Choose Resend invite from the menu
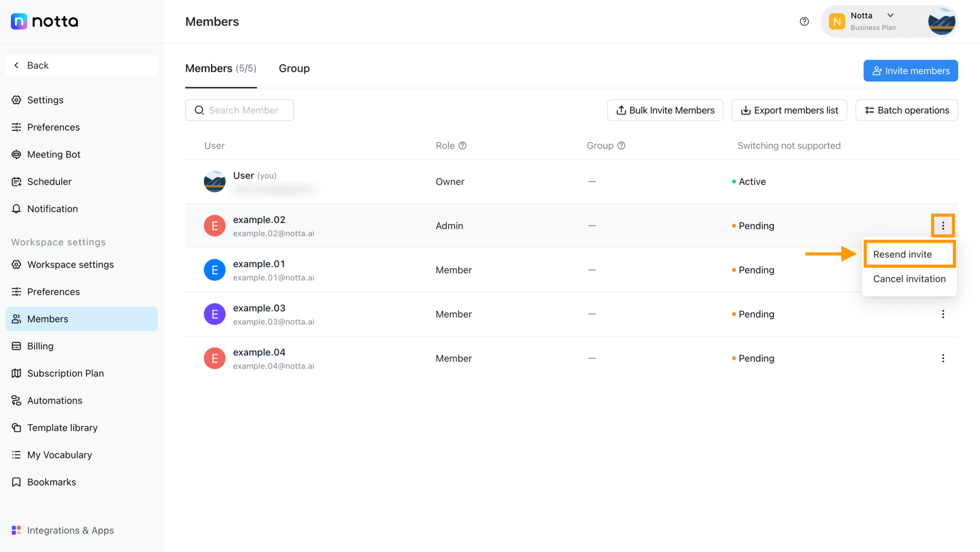This screenshot has height=552, width=980. click(x=909, y=254)
